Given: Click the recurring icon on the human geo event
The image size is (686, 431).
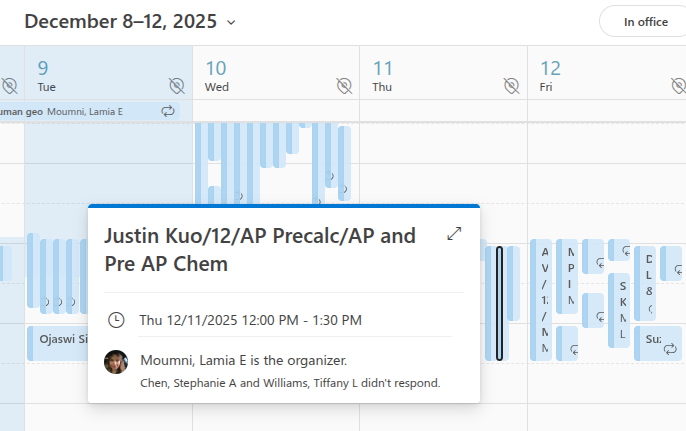Looking at the screenshot, I should click(x=168, y=111).
